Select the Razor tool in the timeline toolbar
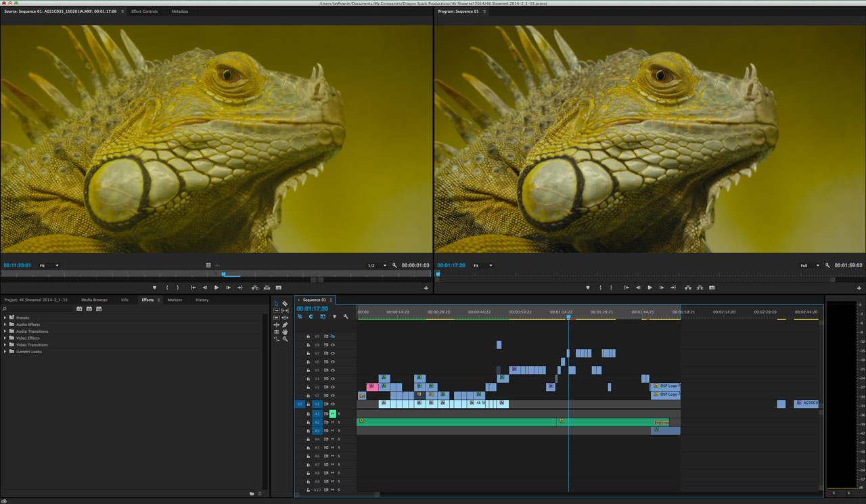 285,302
